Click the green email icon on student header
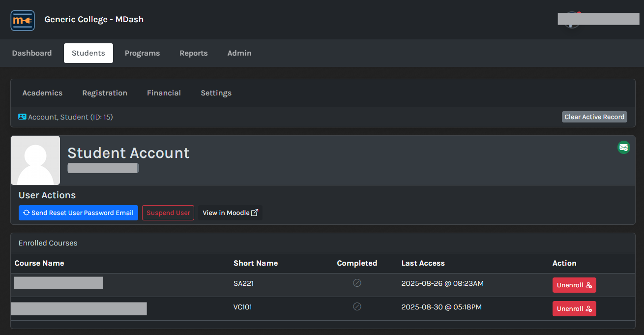This screenshot has height=335, width=644. 623,147
